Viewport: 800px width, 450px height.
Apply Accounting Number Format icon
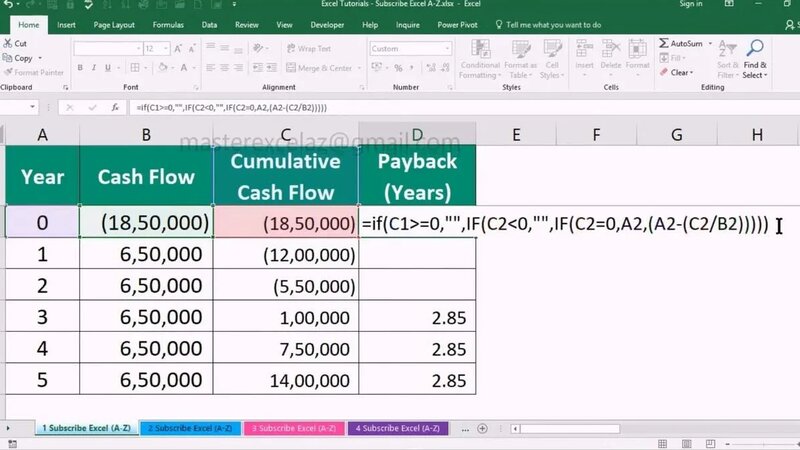[376, 67]
